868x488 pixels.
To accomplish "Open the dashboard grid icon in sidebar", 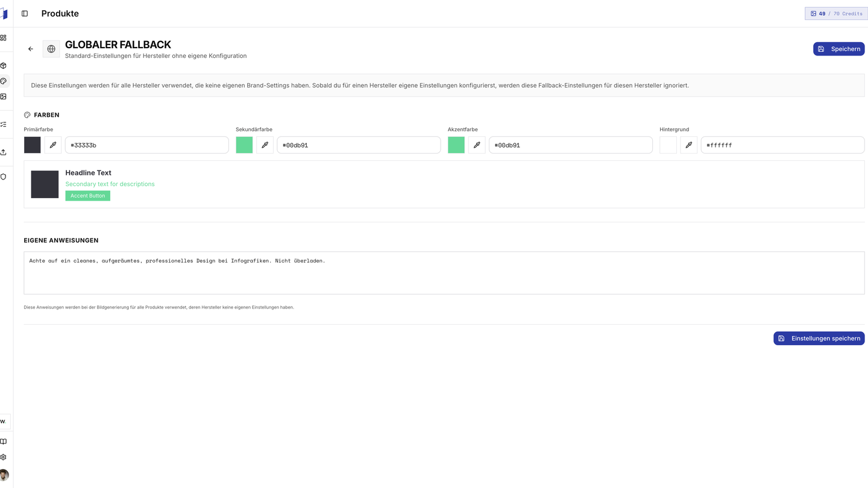I will coord(3,37).
